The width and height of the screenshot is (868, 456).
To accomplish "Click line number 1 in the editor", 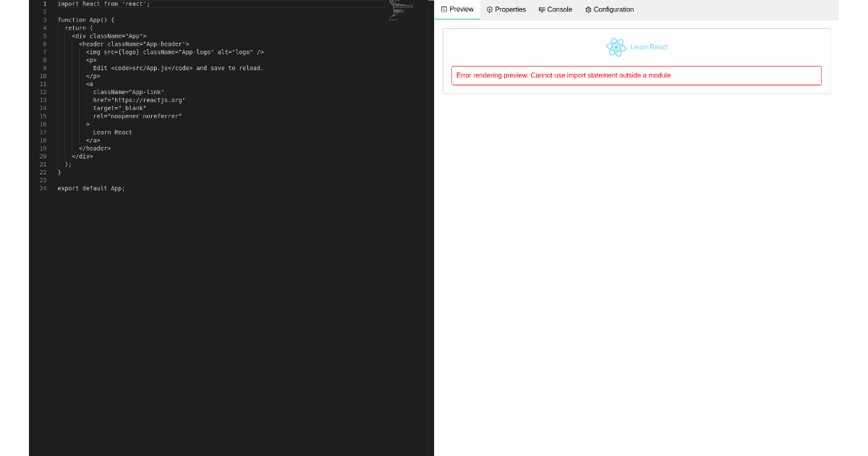I will coord(44,4).
